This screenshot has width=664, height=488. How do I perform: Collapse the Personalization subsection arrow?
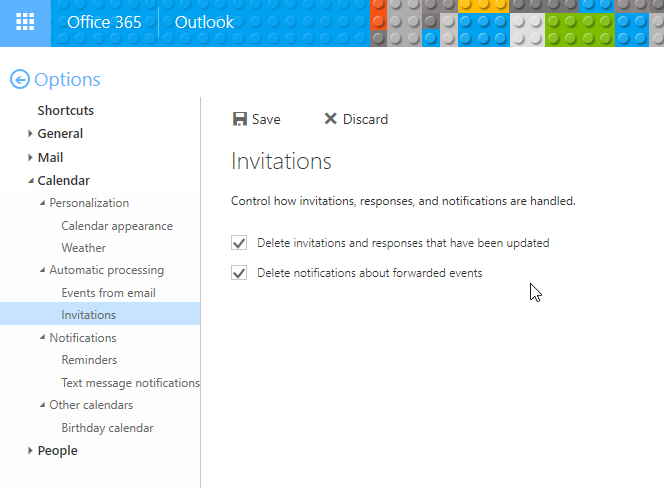coord(42,203)
